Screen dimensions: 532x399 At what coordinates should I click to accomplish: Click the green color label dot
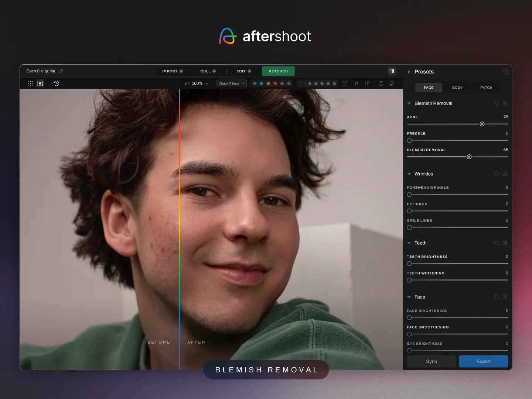254,83
